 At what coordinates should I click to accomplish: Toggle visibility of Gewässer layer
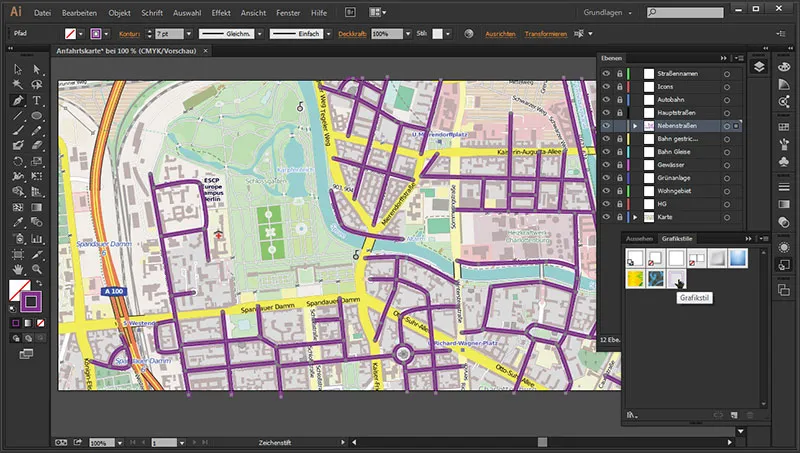(x=606, y=165)
